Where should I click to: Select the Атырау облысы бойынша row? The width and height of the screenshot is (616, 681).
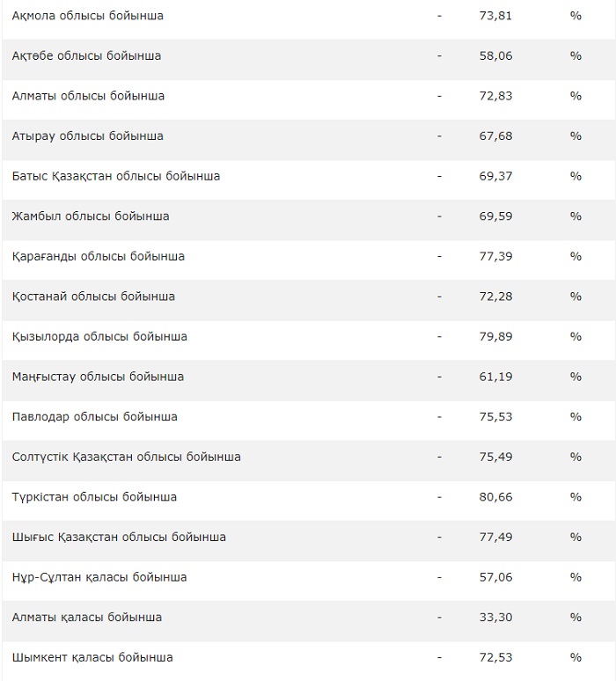[x=87, y=136]
